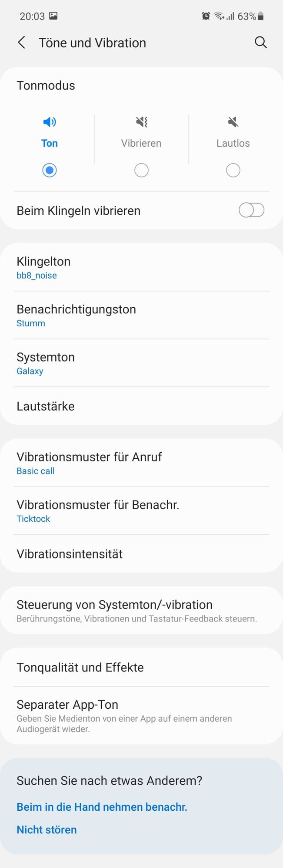Tap the battery icon in status bar
The height and width of the screenshot is (868, 283).
(260, 16)
